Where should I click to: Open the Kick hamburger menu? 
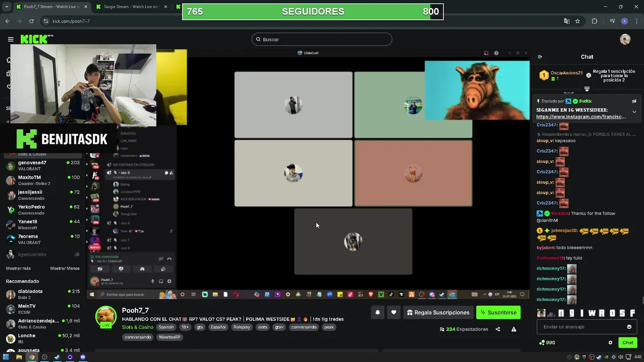click(x=11, y=39)
